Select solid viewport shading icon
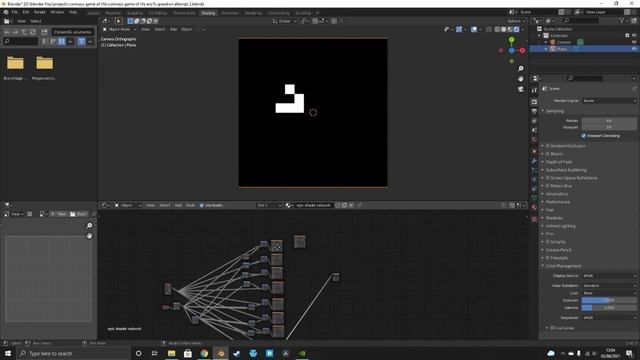640x360 pixels. pyautogui.click(x=504, y=29)
